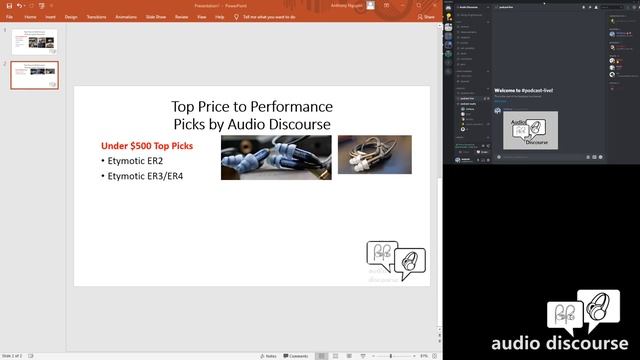The image size is (640, 360).
Task: Open the Customize Quick Access Toolbar dropdown
Action: (x=51, y=6)
